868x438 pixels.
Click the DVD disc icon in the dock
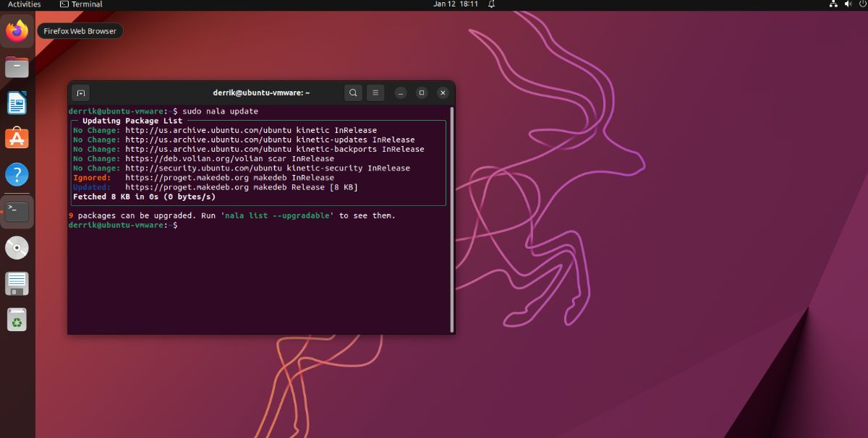(x=17, y=247)
